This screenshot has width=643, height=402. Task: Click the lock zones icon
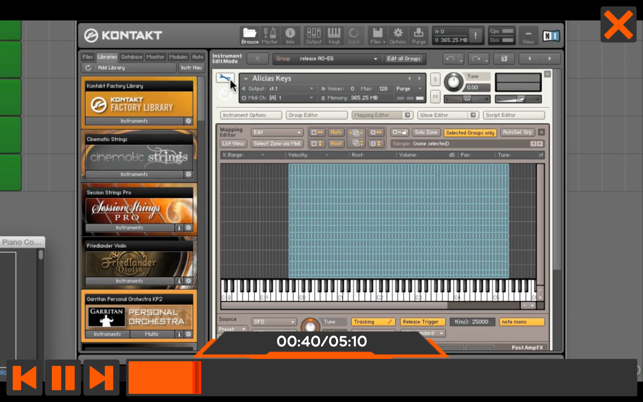pos(399,132)
